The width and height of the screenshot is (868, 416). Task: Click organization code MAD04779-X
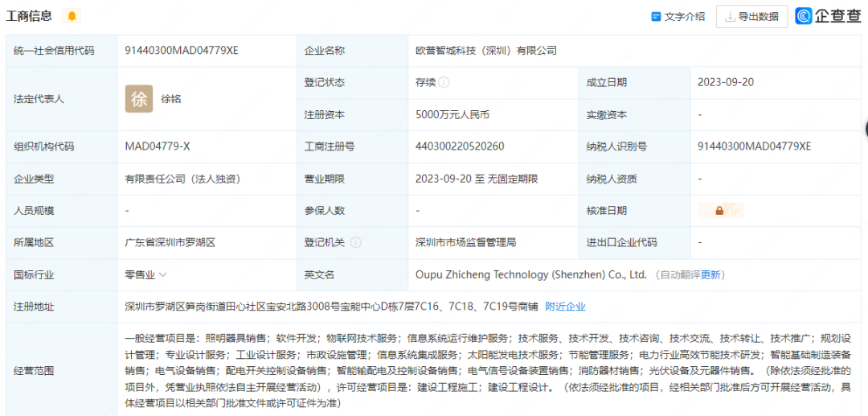coord(158,146)
